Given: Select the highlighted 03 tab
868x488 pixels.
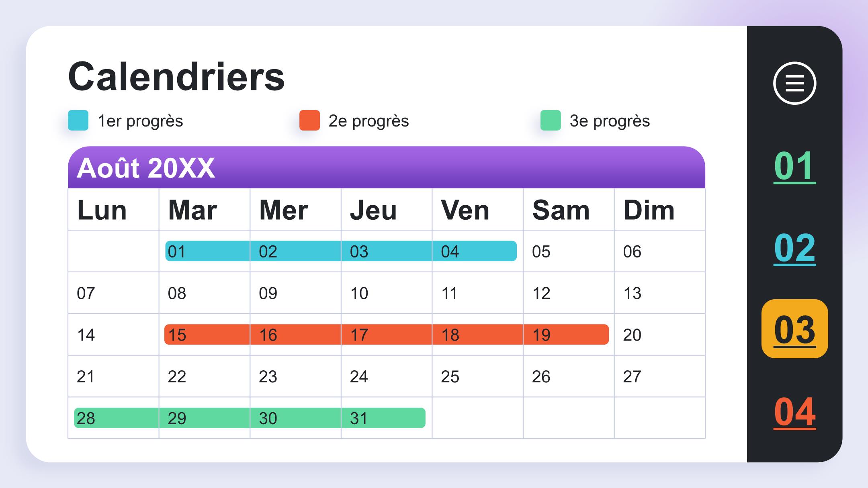Looking at the screenshot, I should coord(794,329).
